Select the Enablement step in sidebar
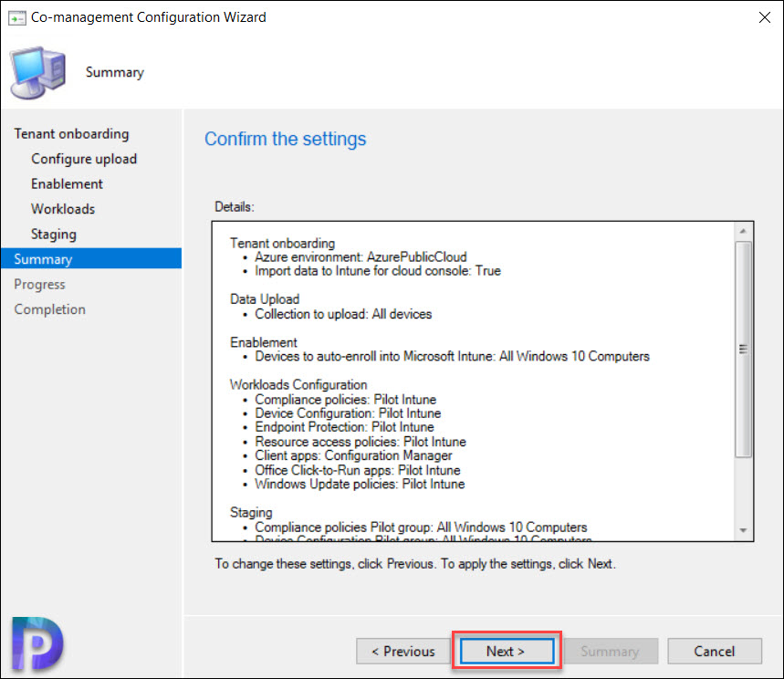The height and width of the screenshot is (679, 784). coord(67,184)
